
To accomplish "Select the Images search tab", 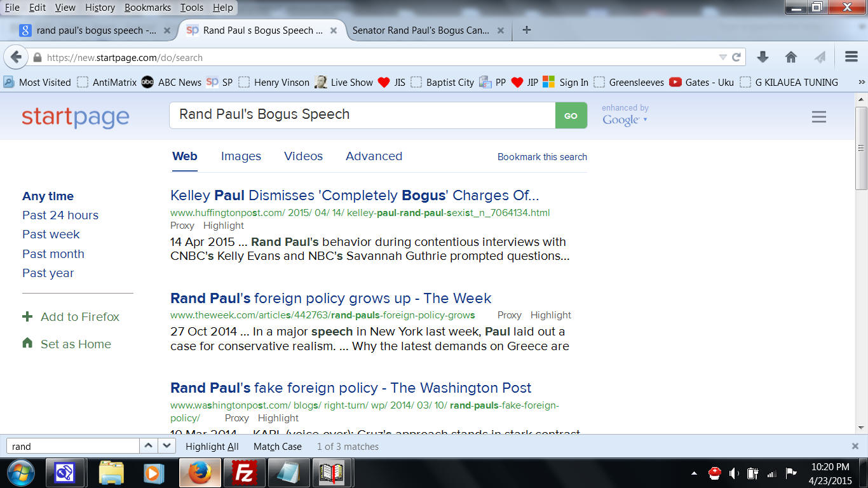I will click(x=241, y=156).
